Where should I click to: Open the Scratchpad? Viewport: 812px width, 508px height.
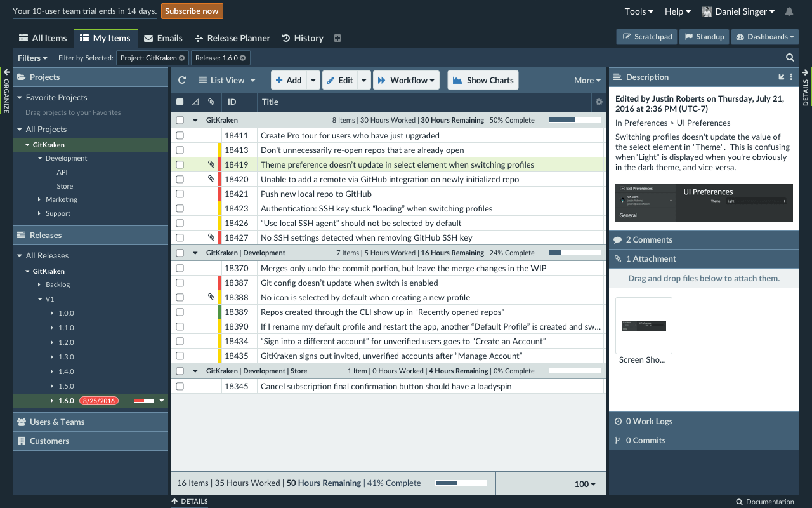pos(647,37)
